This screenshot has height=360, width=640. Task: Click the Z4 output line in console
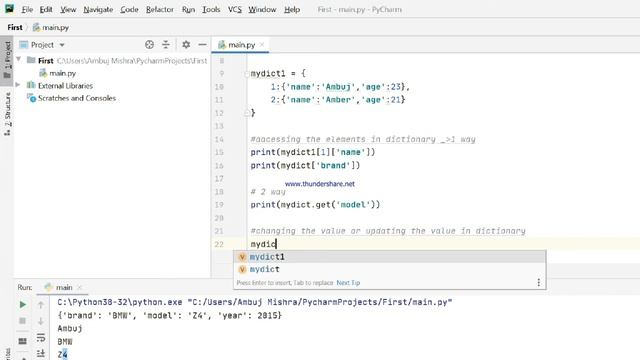pyautogui.click(x=62, y=354)
